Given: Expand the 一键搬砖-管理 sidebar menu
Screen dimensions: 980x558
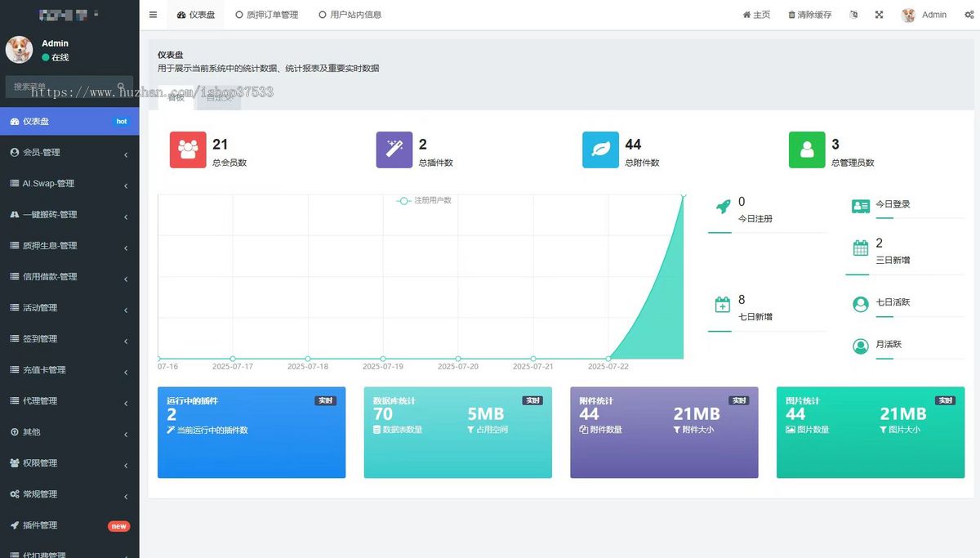Looking at the screenshot, I should (x=69, y=214).
